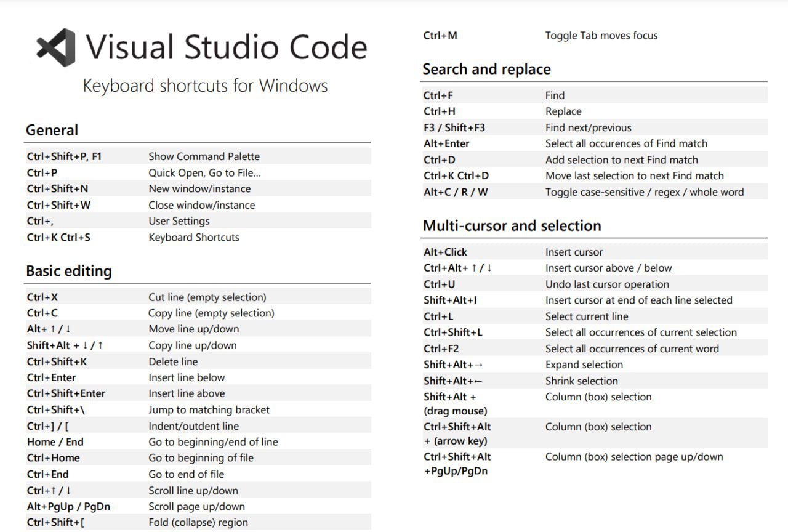The width and height of the screenshot is (788, 532).
Task: Click the "Column (box) selection page up/down" text
Action: pyautogui.click(x=633, y=457)
